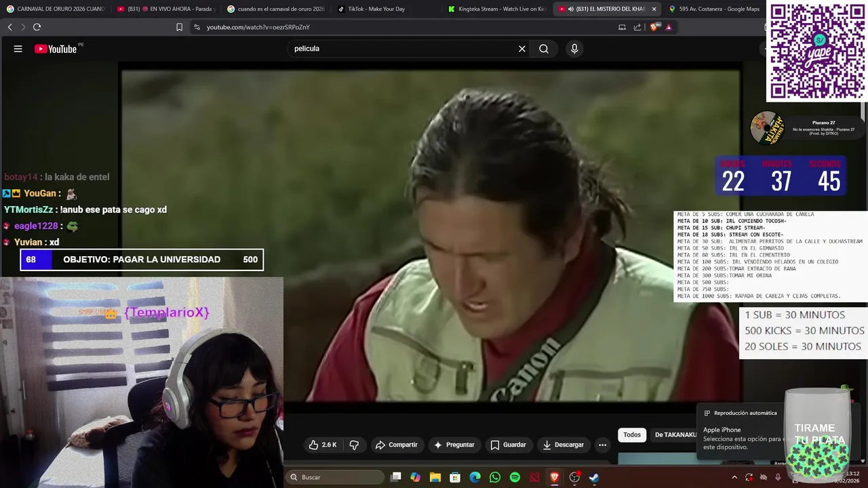Launch Copilot from the taskbar
The image size is (868, 488).
click(416, 477)
